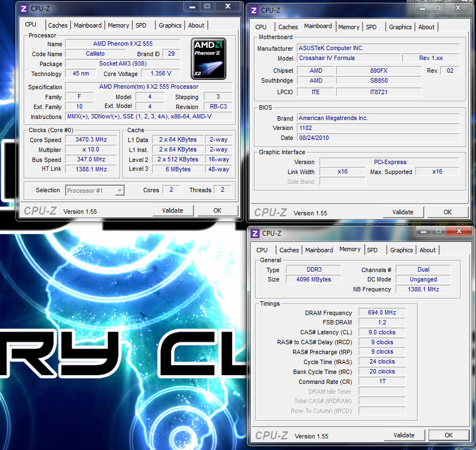Go to About tab in the Memory window

tap(428, 250)
